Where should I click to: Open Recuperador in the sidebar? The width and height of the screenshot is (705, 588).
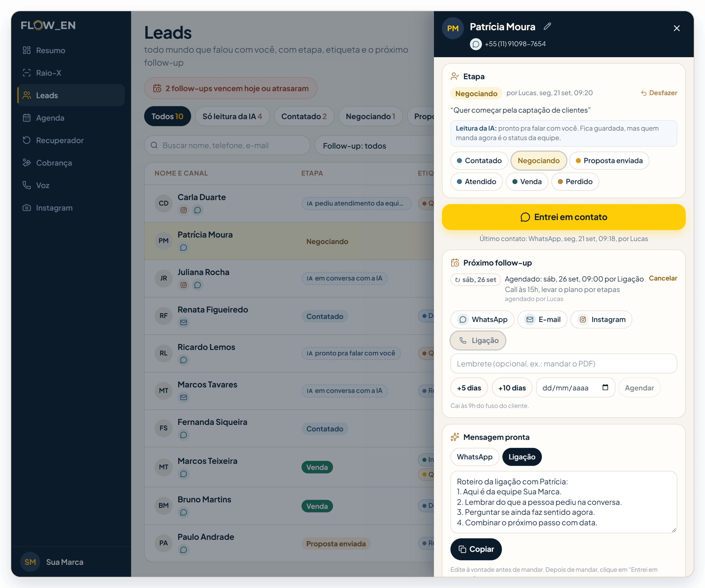(x=71, y=140)
